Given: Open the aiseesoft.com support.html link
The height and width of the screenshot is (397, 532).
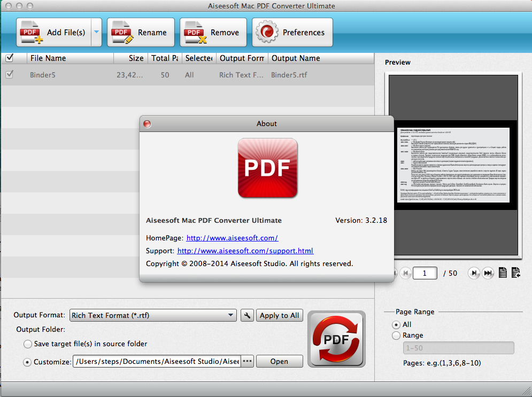Looking at the screenshot, I should [245, 251].
